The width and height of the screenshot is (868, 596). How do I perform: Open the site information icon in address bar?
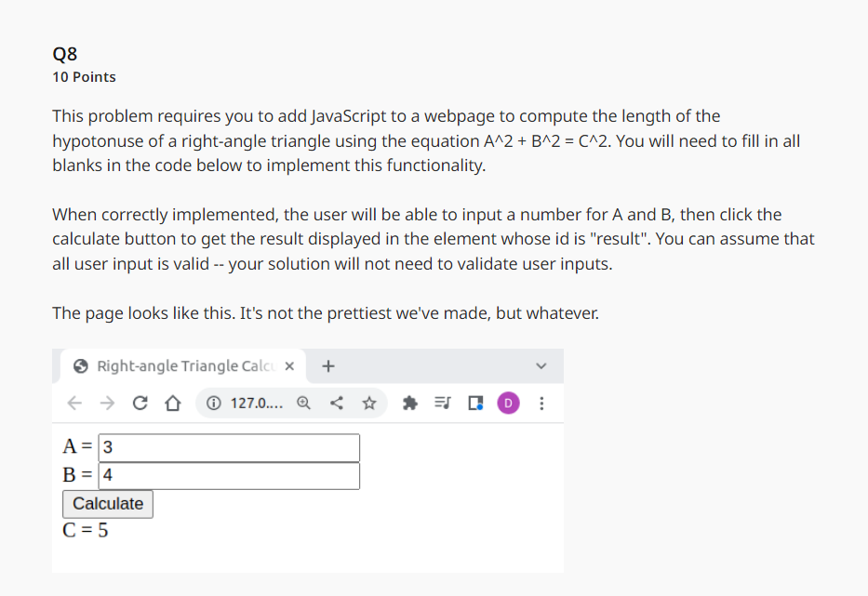click(x=212, y=403)
